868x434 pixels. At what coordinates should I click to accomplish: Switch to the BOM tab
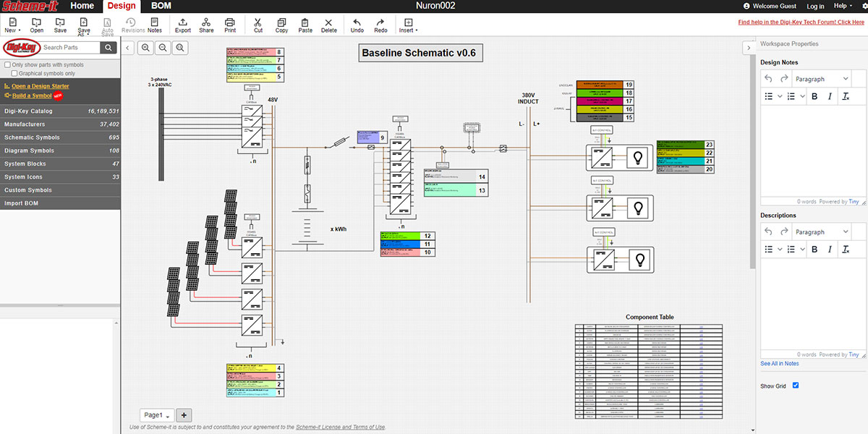pyautogui.click(x=161, y=6)
